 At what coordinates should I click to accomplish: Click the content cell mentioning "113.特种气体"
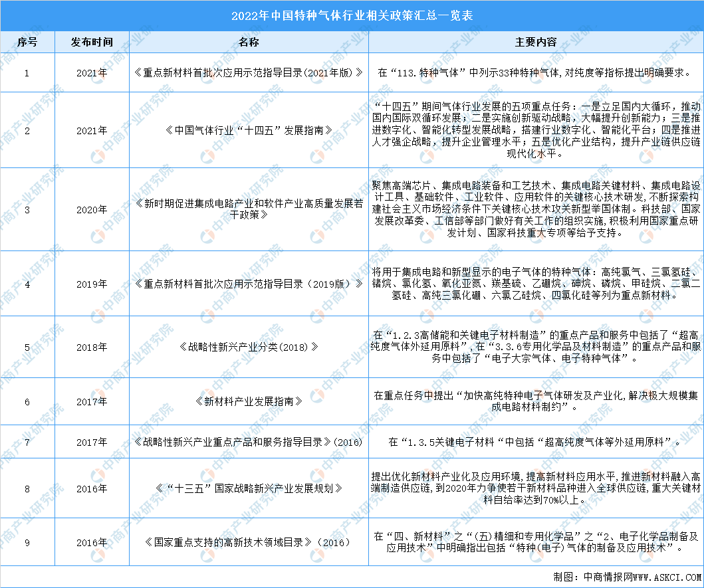coord(535,72)
